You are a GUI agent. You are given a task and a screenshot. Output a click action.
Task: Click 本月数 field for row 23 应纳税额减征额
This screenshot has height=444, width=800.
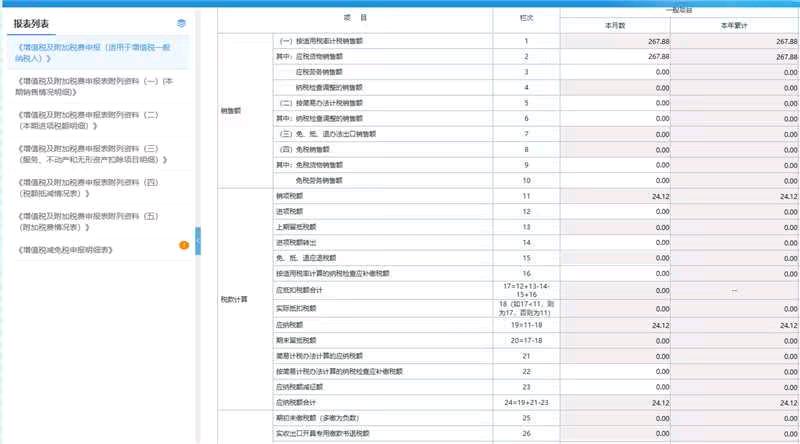615,387
